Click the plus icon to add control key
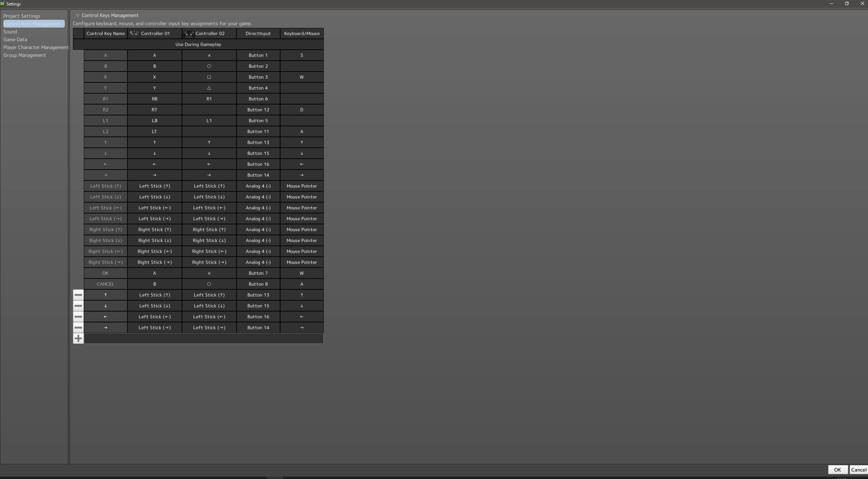This screenshot has width=868, height=479. [x=78, y=338]
